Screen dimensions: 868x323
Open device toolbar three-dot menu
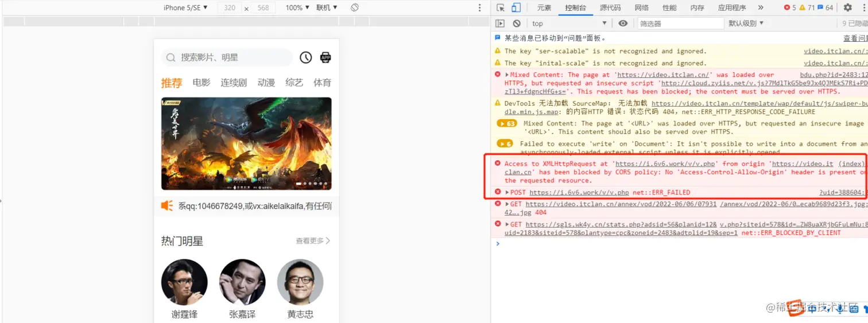tap(480, 8)
